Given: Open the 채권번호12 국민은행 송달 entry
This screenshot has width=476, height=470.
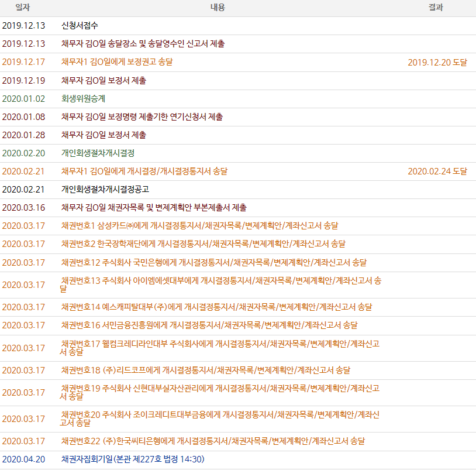Looking at the screenshot, I should click(x=213, y=262).
